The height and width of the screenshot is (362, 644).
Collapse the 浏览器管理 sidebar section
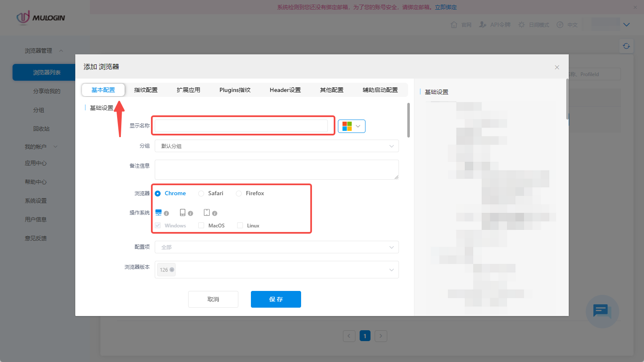click(44, 51)
